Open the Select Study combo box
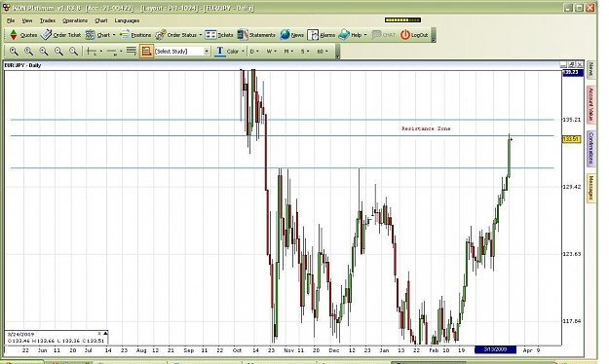The image size is (609, 364). [182, 52]
